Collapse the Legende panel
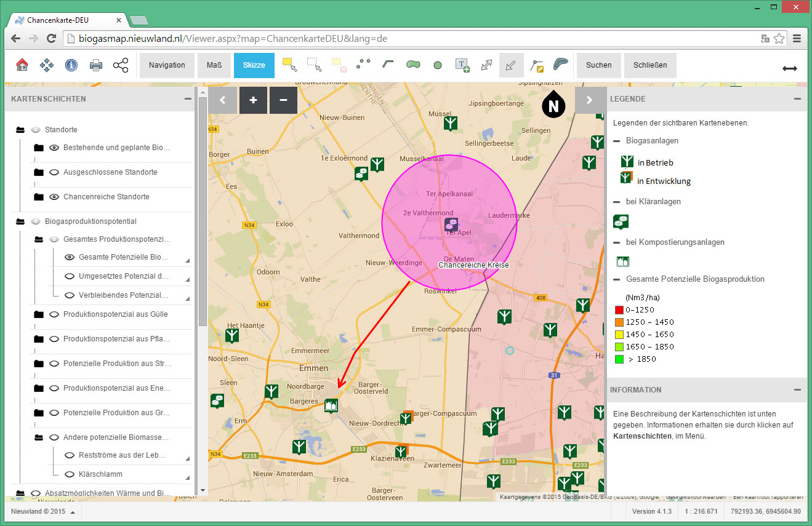The image size is (812, 526). point(797,99)
